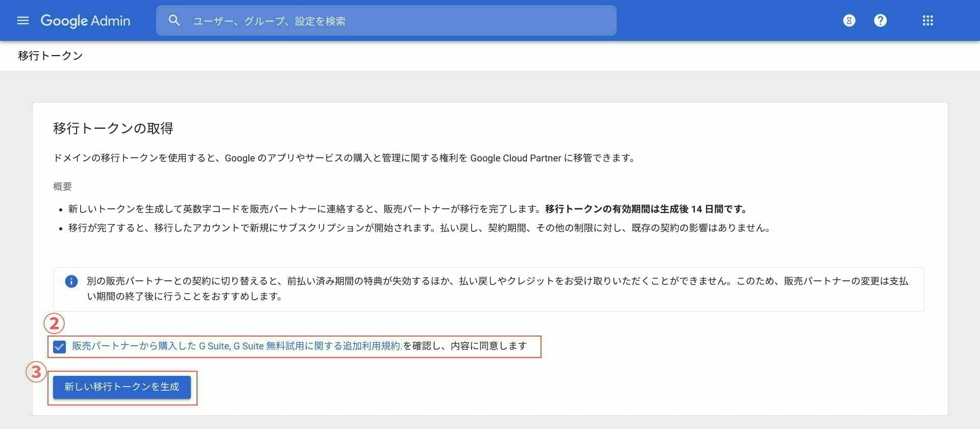Click the blue info icon in notice
Image resolution: width=980 pixels, height=429 pixels.
coord(71,281)
